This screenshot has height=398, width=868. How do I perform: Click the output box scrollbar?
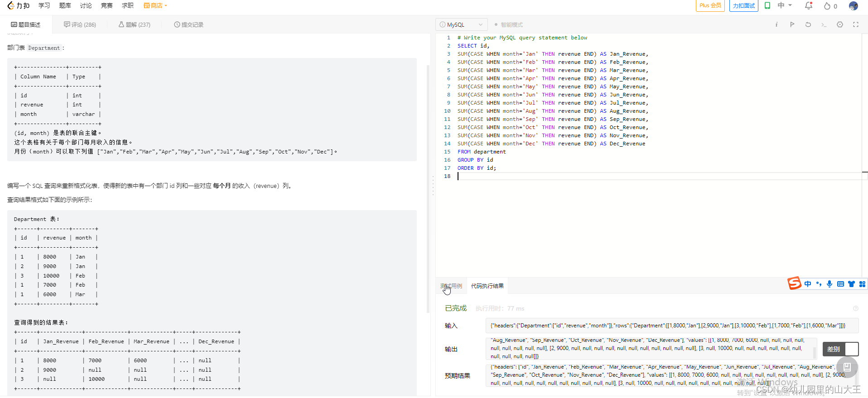click(x=815, y=352)
